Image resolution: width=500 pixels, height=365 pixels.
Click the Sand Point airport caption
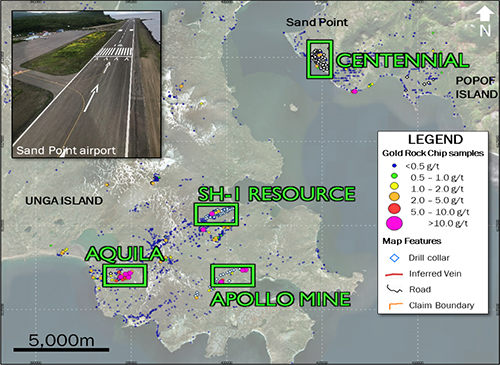(66, 150)
